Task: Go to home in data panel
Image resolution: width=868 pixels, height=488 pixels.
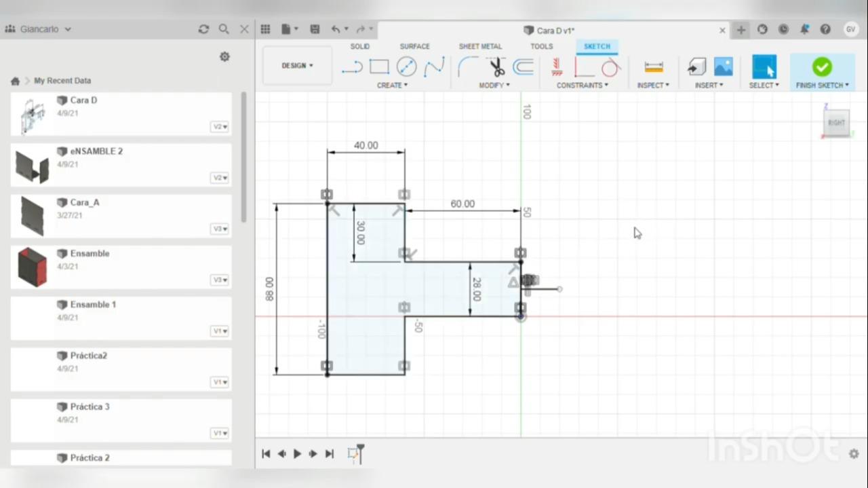Action: click(15, 81)
